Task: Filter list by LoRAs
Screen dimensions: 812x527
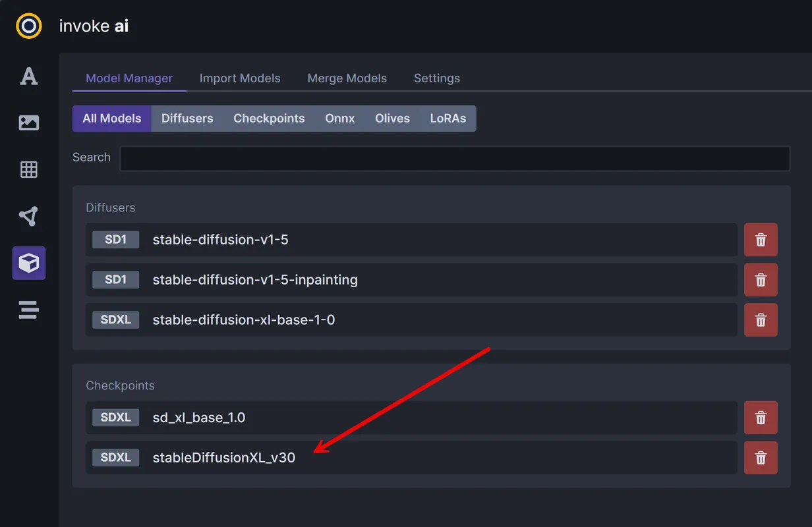Action: [x=448, y=119]
